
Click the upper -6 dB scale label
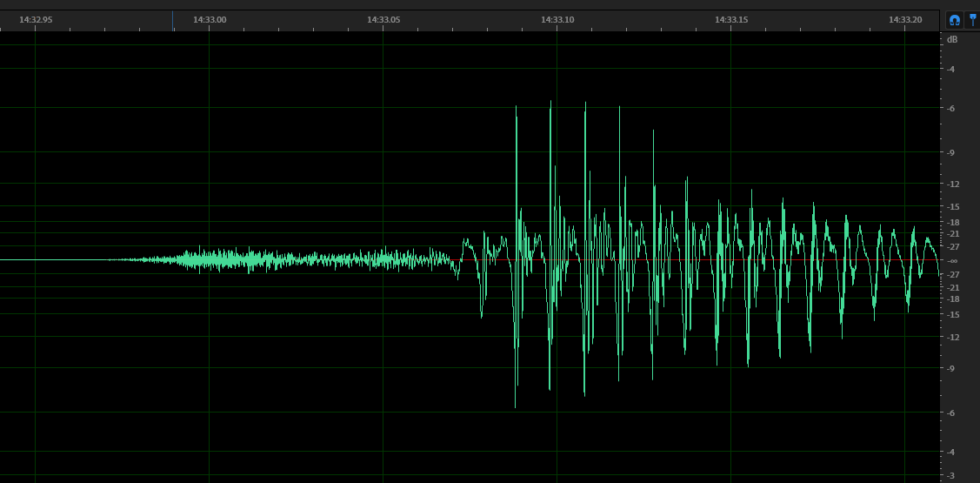point(951,108)
